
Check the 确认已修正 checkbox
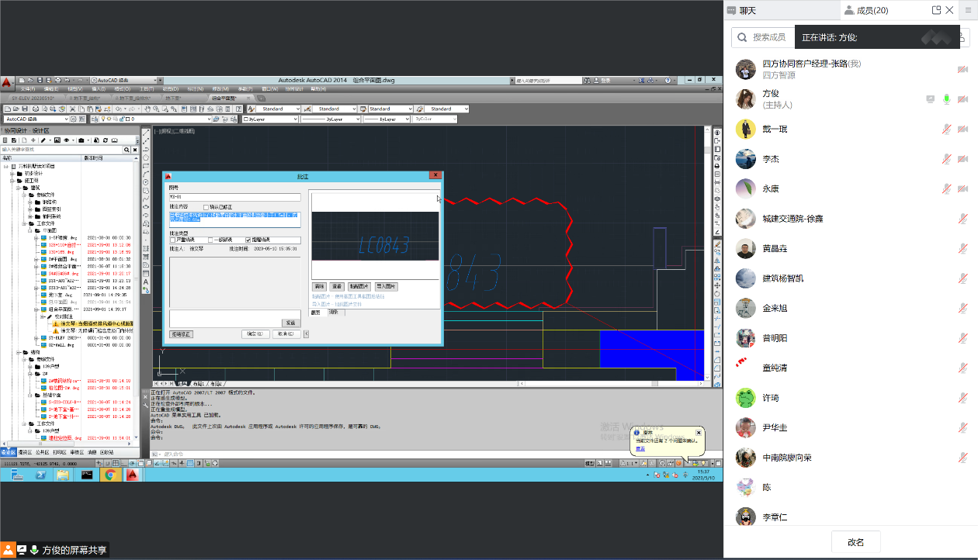coord(206,207)
